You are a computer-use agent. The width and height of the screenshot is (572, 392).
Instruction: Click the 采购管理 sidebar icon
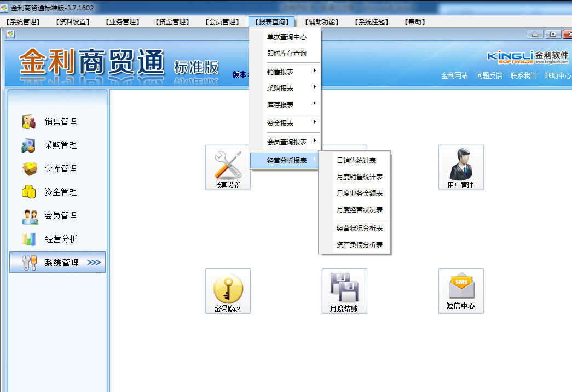pos(29,145)
